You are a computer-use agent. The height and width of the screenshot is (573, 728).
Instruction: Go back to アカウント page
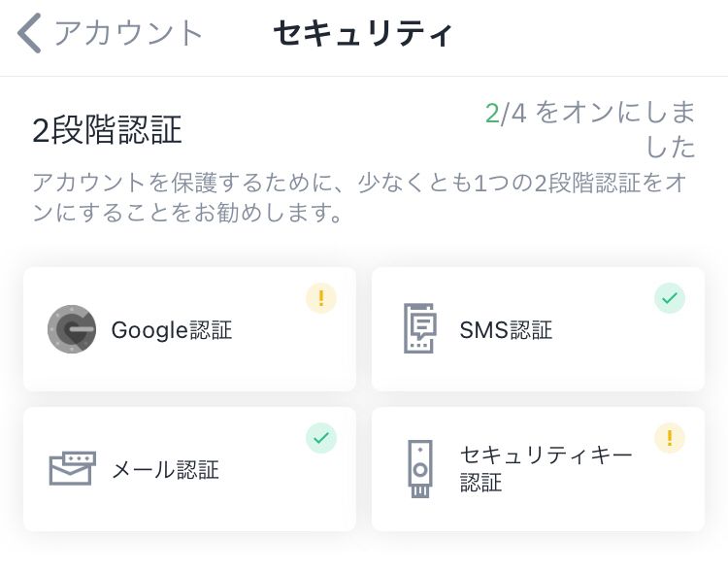coord(128,33)
